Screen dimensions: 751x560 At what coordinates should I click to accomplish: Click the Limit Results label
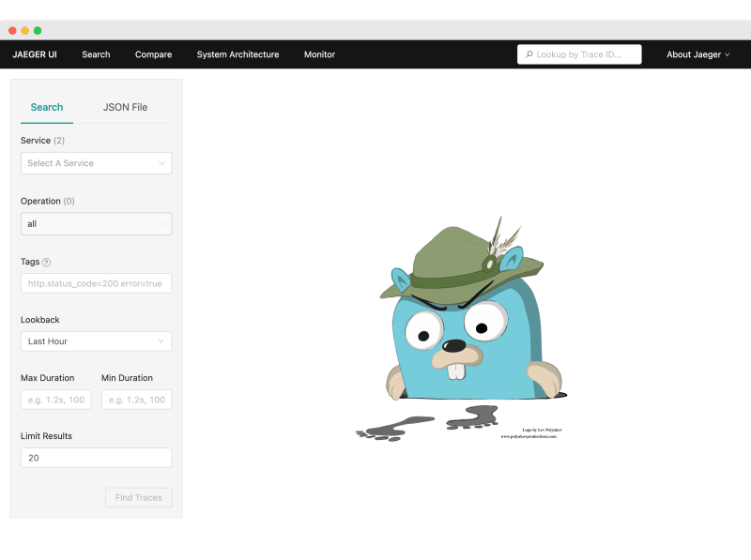46,436
